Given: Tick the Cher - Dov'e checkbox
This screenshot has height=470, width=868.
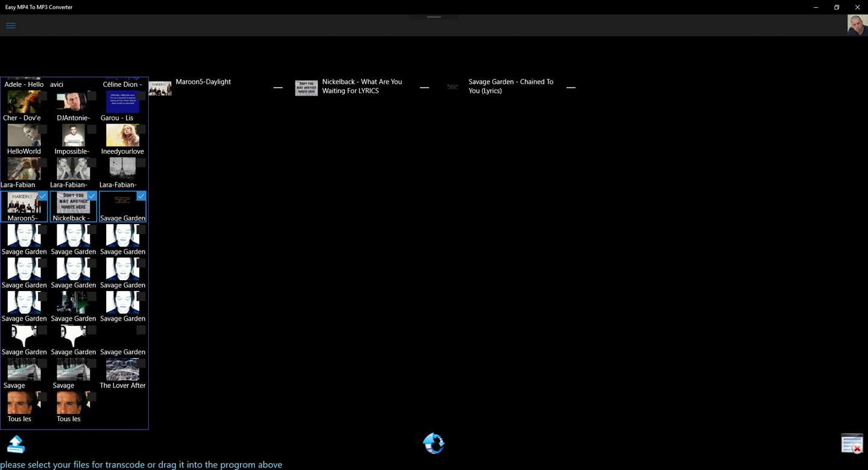Looking at the screenshot, I should pos(42,96).
